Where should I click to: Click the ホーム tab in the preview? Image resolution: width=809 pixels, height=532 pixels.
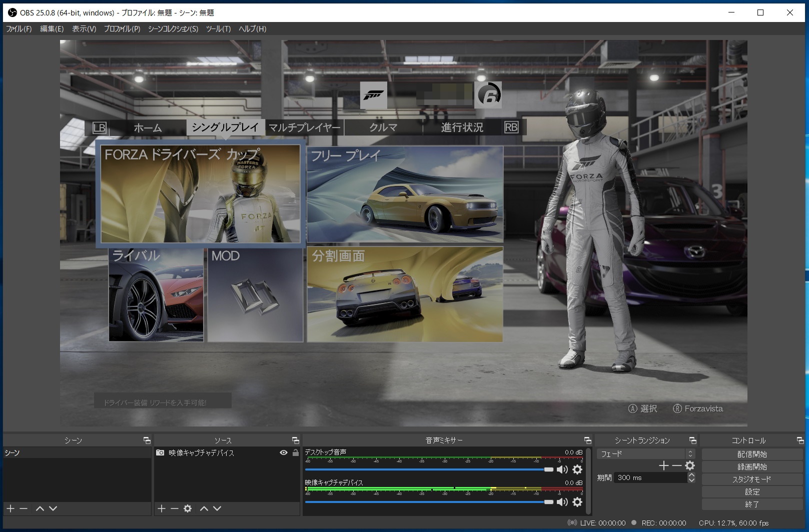point(148,127)
